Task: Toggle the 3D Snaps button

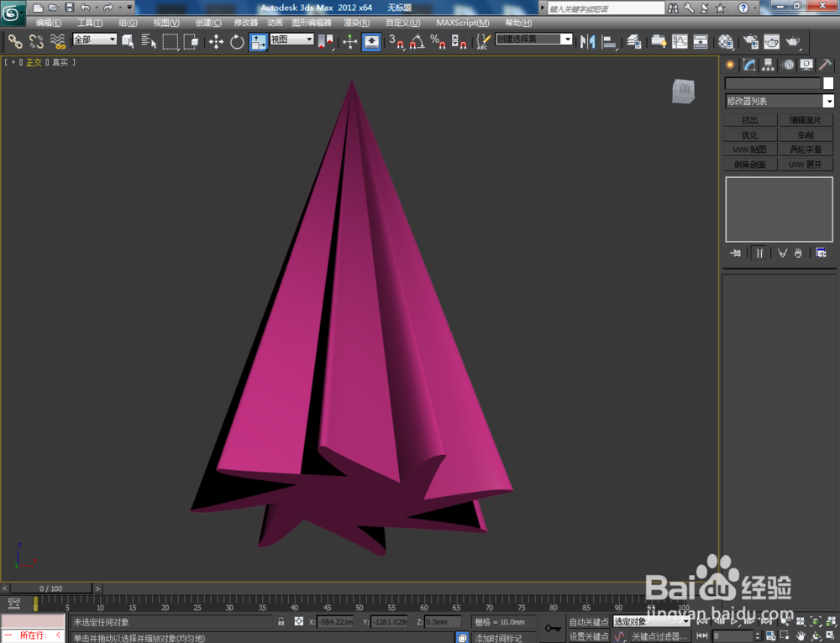Action: tap(396, 41)
